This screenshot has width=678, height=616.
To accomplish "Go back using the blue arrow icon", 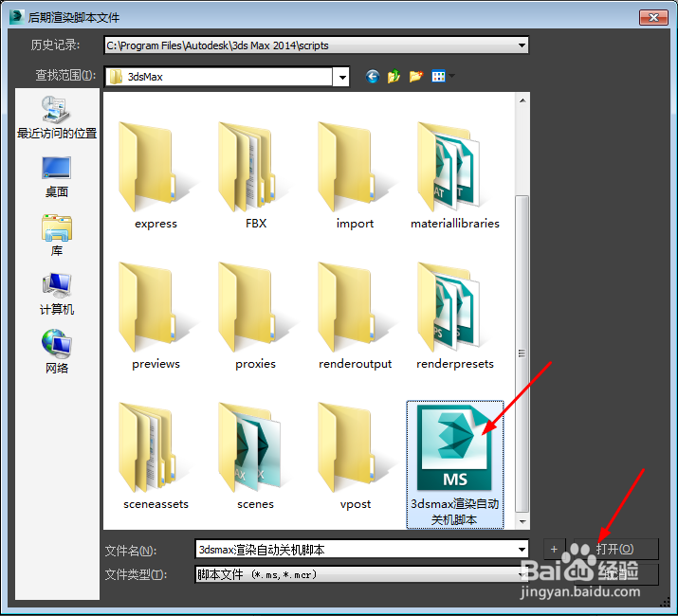I will (373, 77).
